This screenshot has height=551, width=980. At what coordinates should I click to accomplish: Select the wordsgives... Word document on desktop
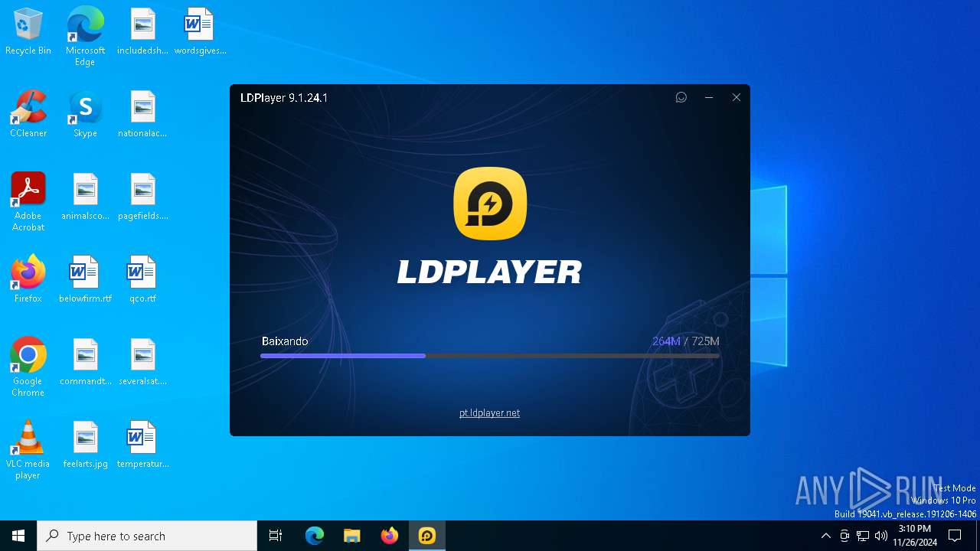point(200,32)
